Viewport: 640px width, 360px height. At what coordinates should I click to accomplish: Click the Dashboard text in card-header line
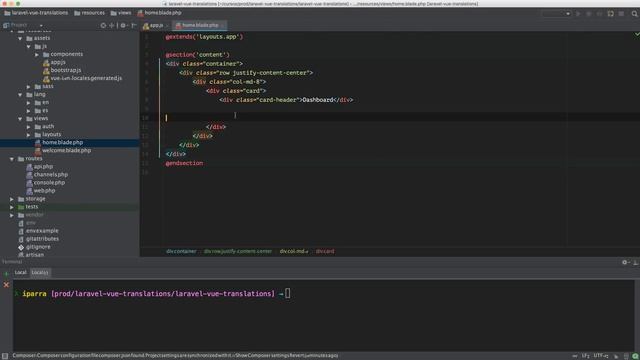click(x=318, y=100)
